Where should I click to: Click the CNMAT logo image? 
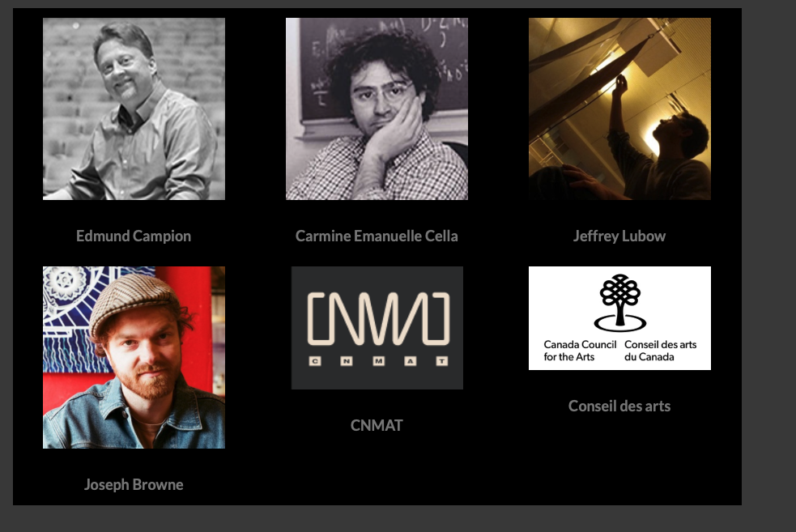pos(377,328)
